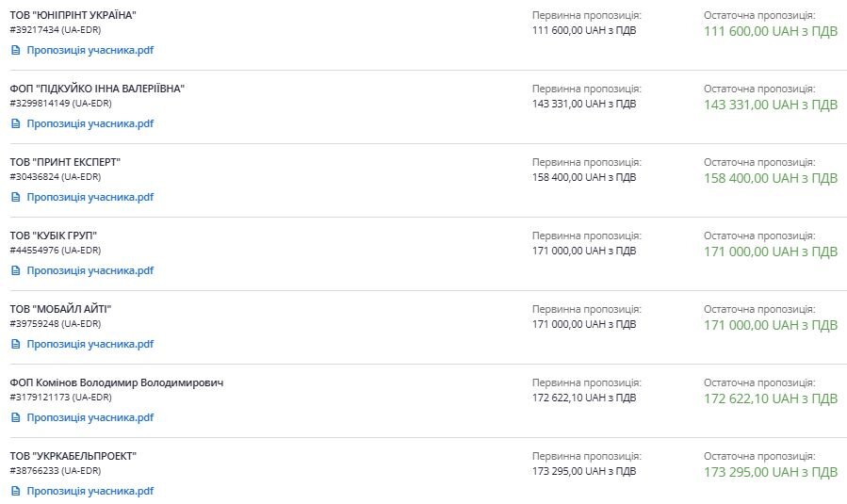Click document icon for КУБІК ГРУП proposal
Screen dimensions: 847x504
click(15, 270)
